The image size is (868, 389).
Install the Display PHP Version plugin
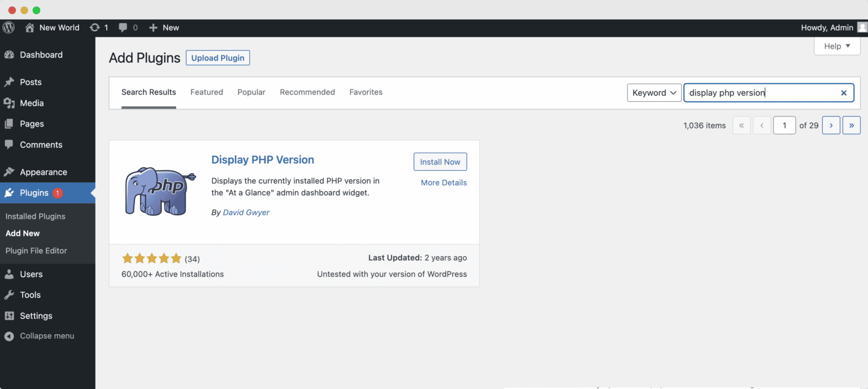tap(440, 162)
